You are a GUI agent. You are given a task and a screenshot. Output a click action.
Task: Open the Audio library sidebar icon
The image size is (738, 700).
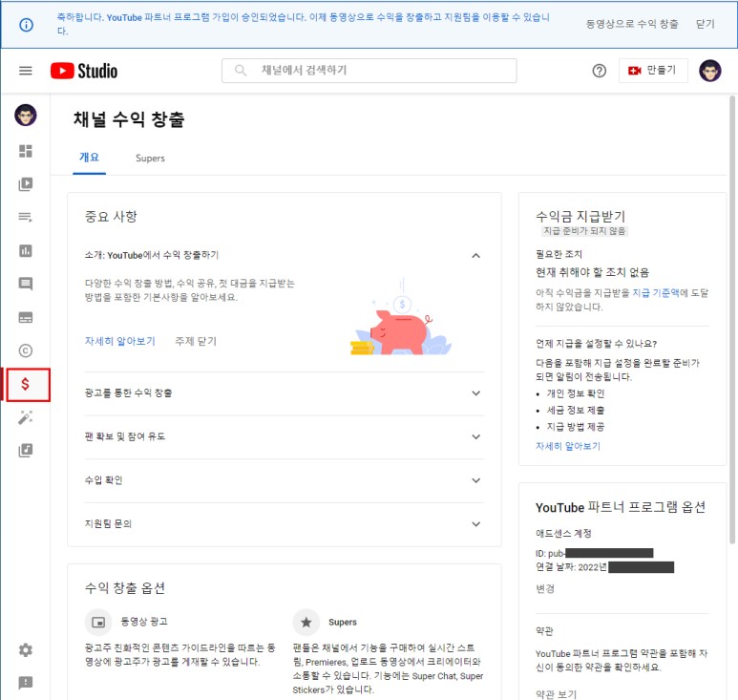pos(26,451)
